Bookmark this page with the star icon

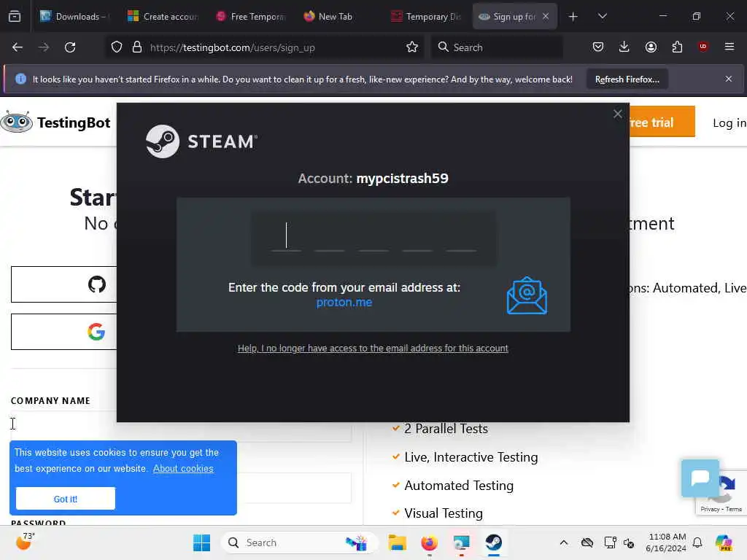(412, 47)
